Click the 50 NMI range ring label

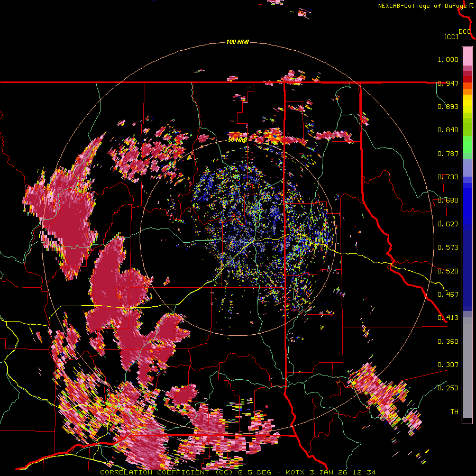click(237, 140)
